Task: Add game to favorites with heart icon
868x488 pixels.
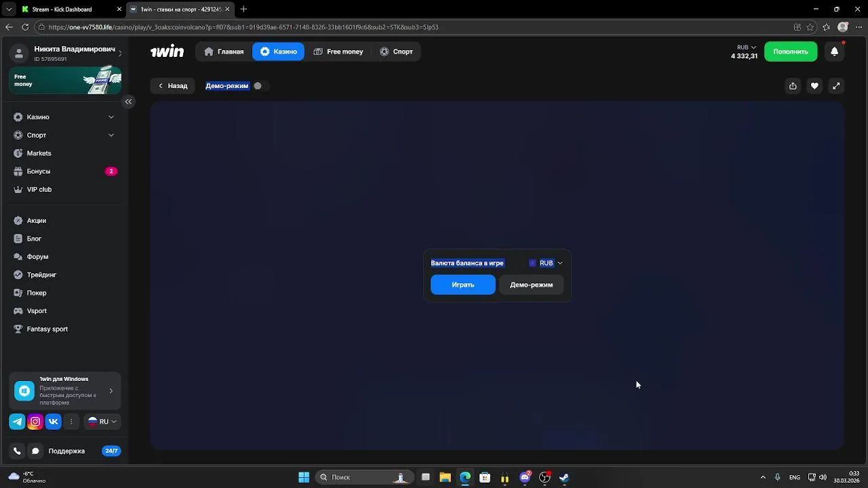Action: [814, 86]
